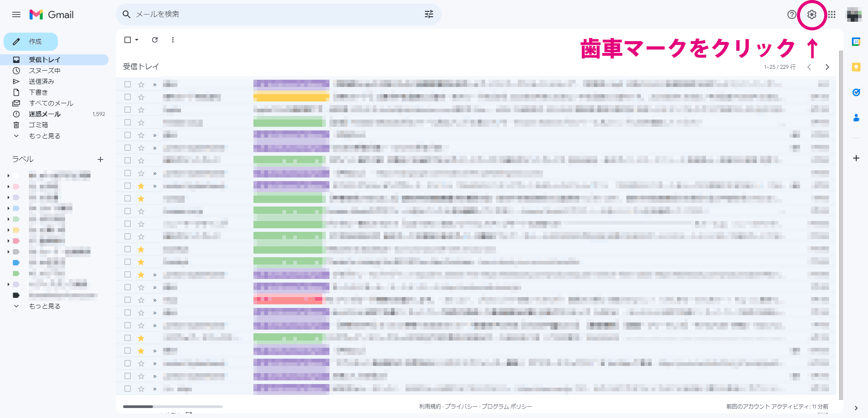
Task: Click the 1,592 spam count
Action: point(99,114)
